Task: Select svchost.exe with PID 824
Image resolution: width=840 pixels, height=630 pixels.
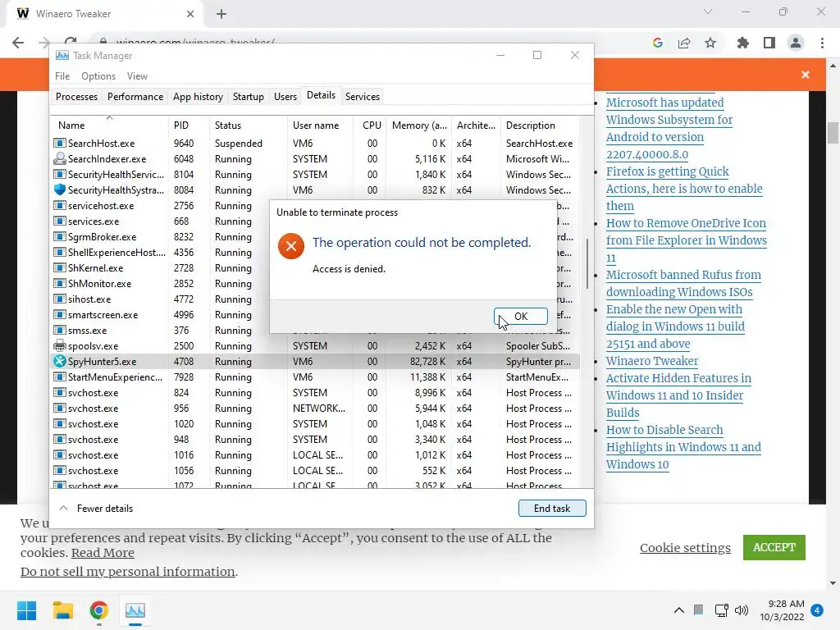Action: [315, 392]
